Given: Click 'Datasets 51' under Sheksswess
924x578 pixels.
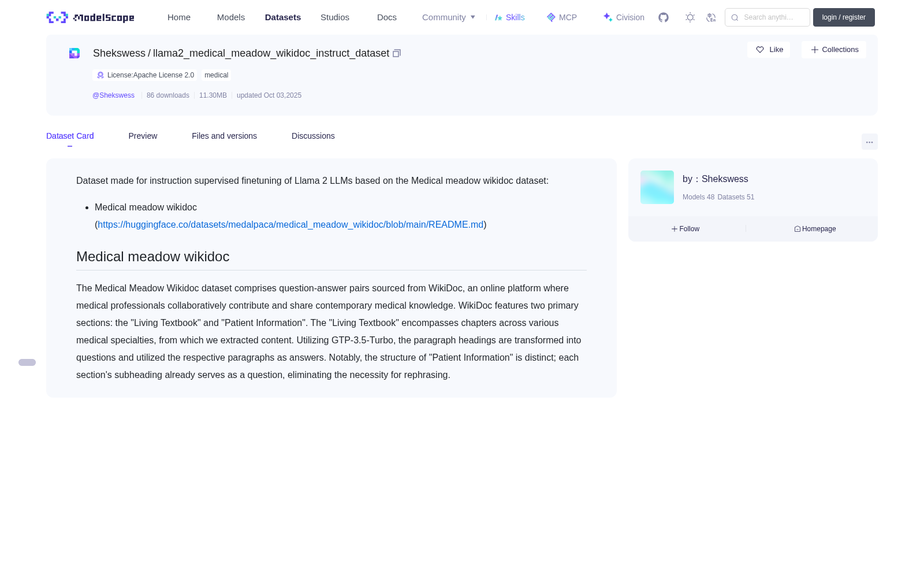Looking at the screenshot, I should point(736,197).
